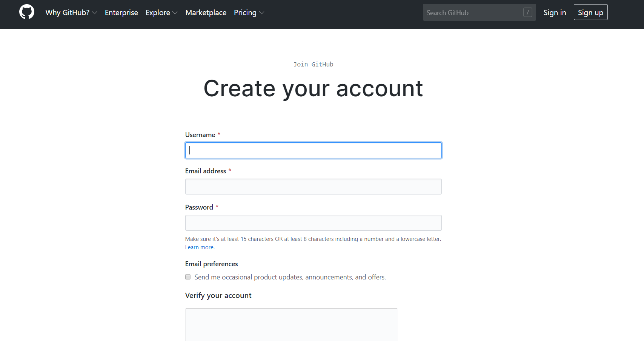Click the Create your account heading
Screen dimensions: 644x341
[313, 88]
